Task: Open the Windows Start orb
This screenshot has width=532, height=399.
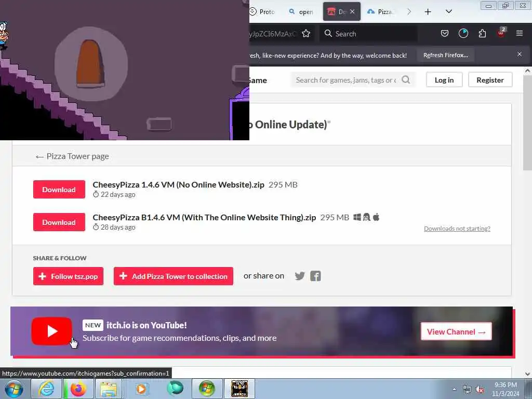Action: 14,389
